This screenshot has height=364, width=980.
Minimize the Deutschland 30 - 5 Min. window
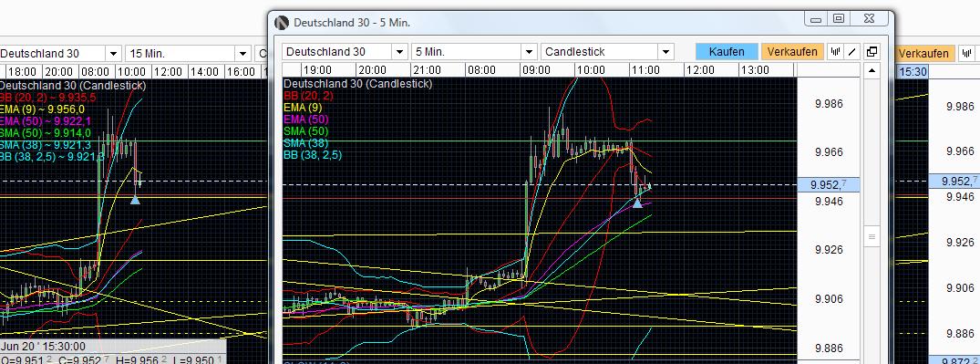pos(816,19)
